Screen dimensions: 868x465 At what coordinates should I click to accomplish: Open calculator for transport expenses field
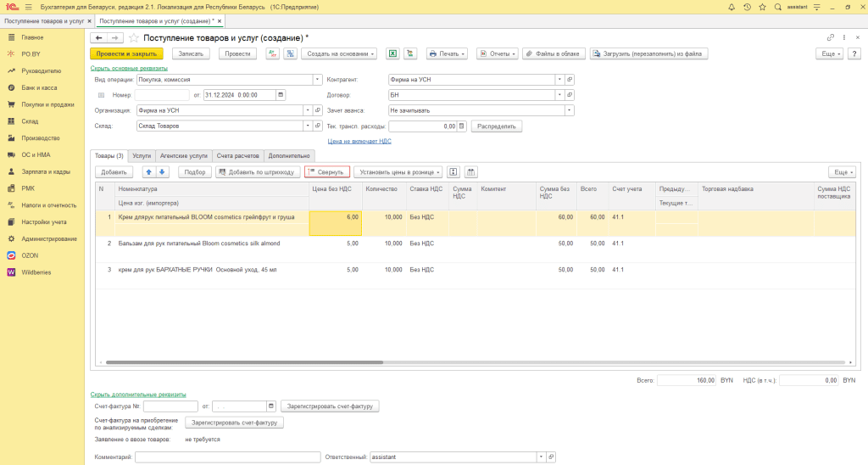(x=462, y=126)
